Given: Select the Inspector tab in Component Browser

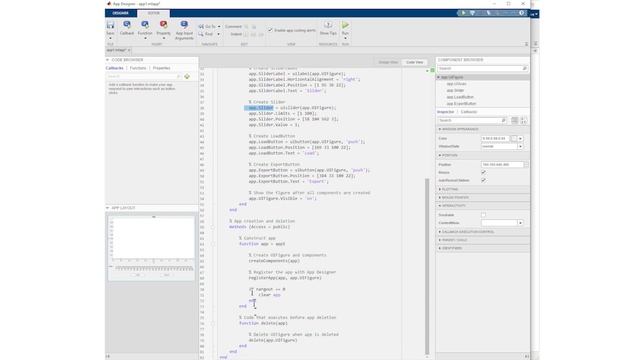Looking at the screenshot, I should [446, 112].
